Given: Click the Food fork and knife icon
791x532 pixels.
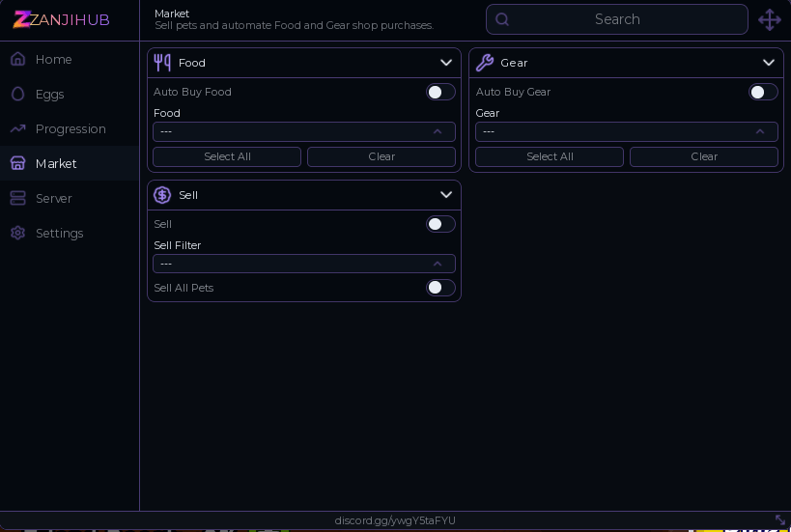Looking at the screenshot, I should 162,63.
